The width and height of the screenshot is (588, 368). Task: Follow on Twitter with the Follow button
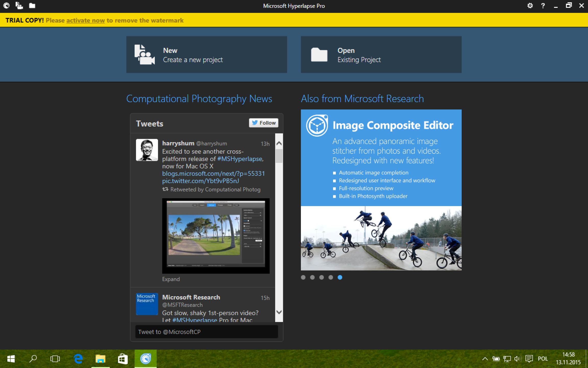[264, 123]
